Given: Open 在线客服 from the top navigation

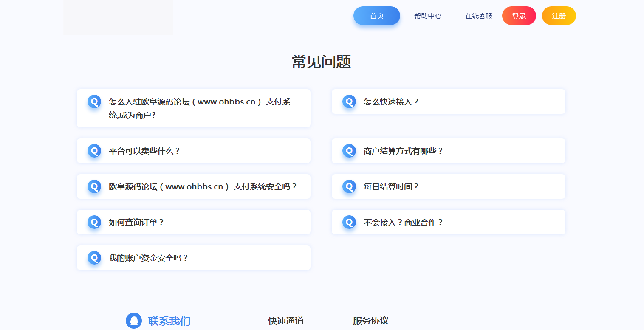Looking at the screenshot, I should [x=478, y=16].
